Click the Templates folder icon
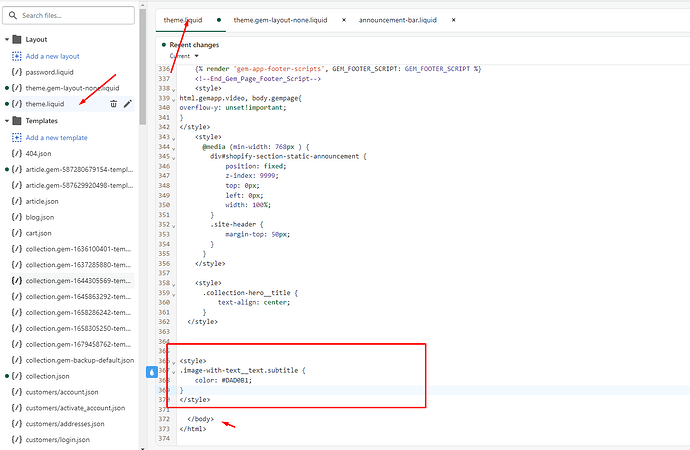 tap(16, 120)
